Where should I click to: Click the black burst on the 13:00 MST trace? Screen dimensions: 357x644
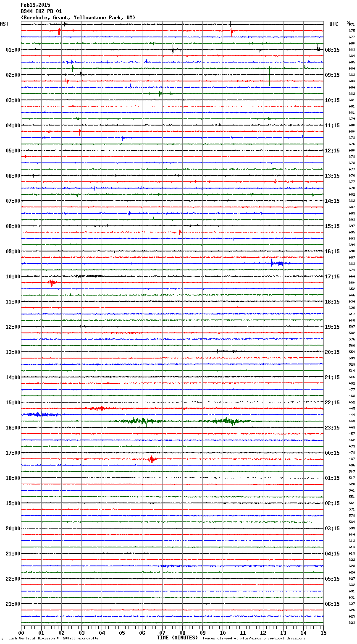(229, 351)
